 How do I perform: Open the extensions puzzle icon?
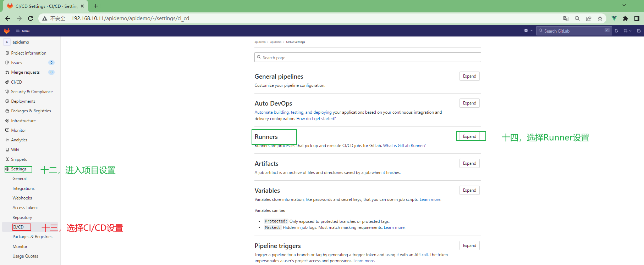(626, 18)
